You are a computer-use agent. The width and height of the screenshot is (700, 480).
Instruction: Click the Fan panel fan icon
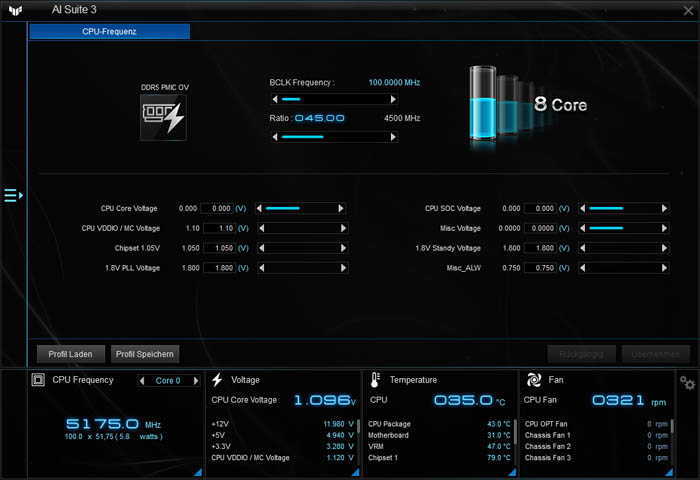534,380
